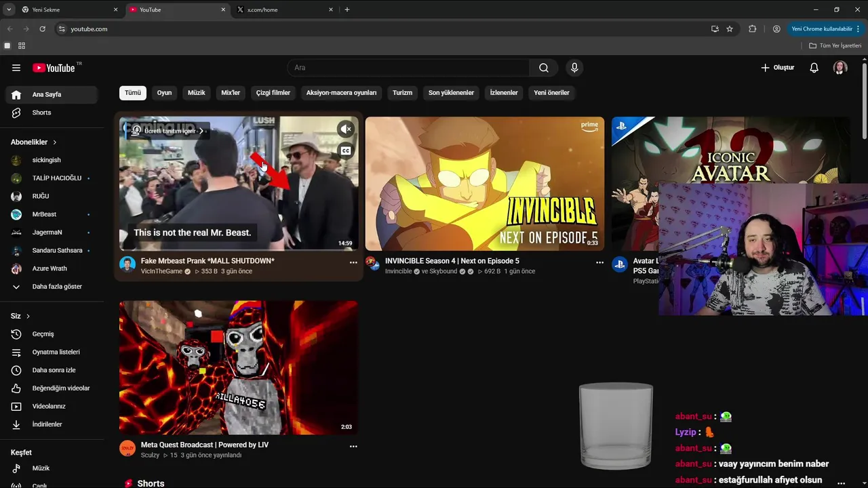Open options menu for INVINCIBLE Season 4

click(x=599, y=262)
